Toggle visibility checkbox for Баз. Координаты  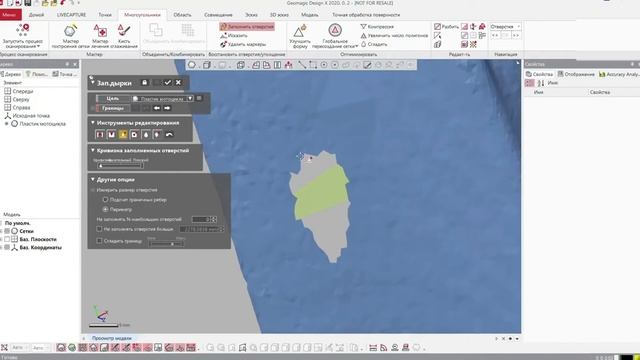coord(7,247)
